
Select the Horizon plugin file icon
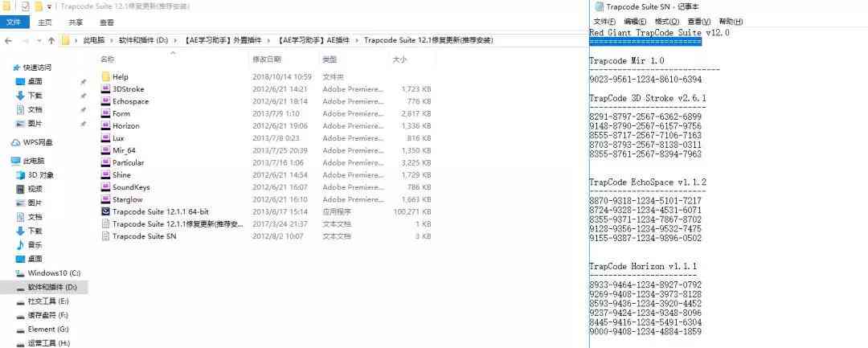click(x=106, y=125)
